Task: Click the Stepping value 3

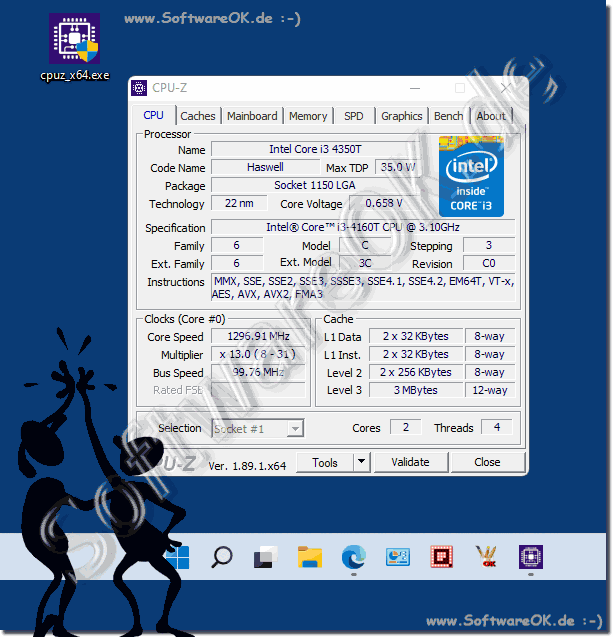Action: pos(489,245)
